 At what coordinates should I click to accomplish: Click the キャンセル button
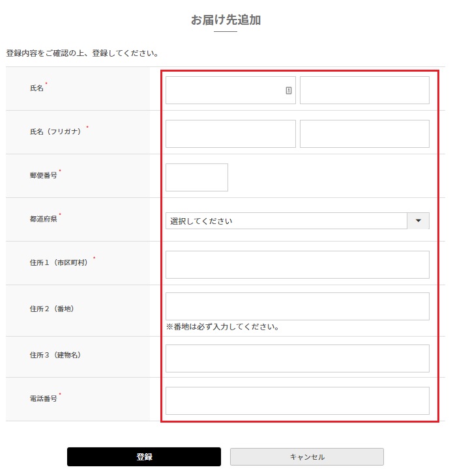(306, 456)
